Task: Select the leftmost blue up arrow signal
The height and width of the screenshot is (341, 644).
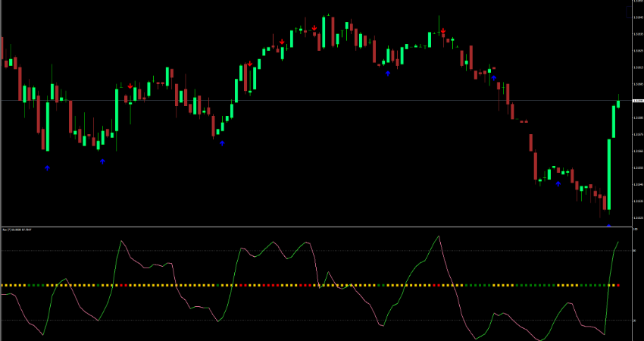Action: (x=47, y=167)
